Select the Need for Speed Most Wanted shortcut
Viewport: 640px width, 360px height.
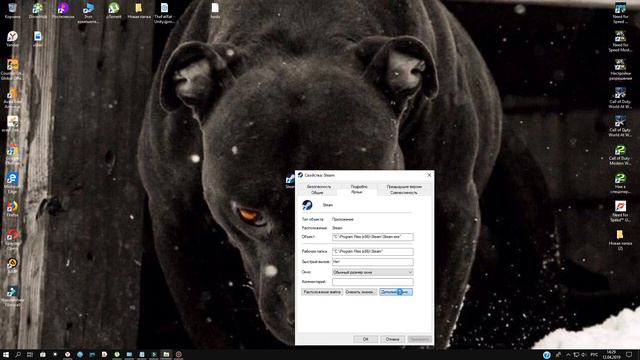pyautogui.click(x=620, y=41)
